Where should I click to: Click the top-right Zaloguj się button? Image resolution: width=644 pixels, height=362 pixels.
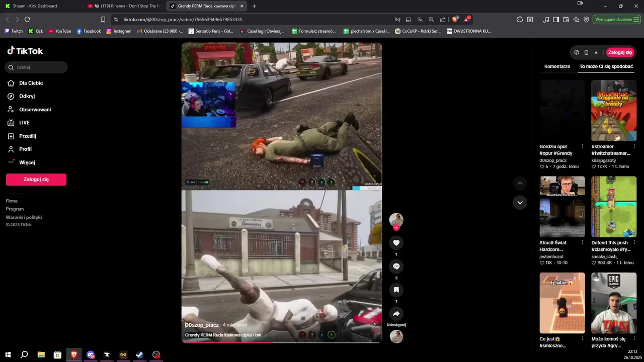pos(620,52)
